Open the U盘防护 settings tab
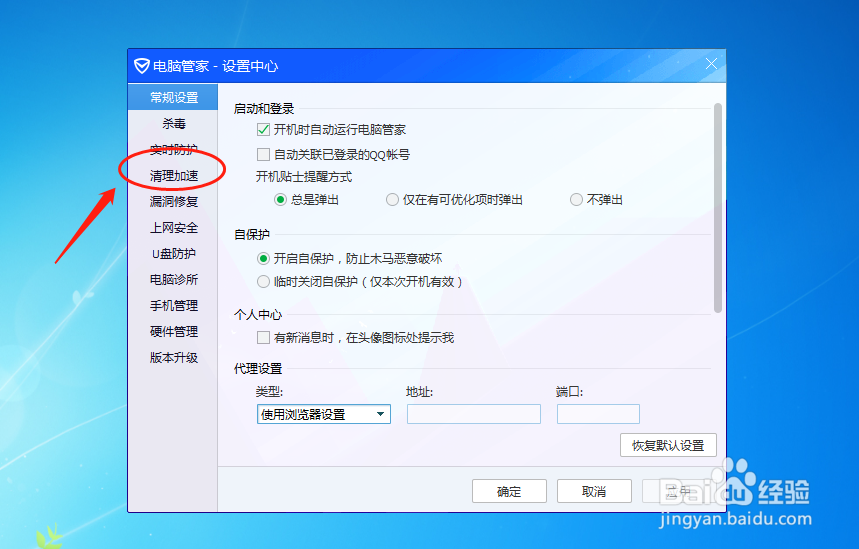 tap(173, 254)
